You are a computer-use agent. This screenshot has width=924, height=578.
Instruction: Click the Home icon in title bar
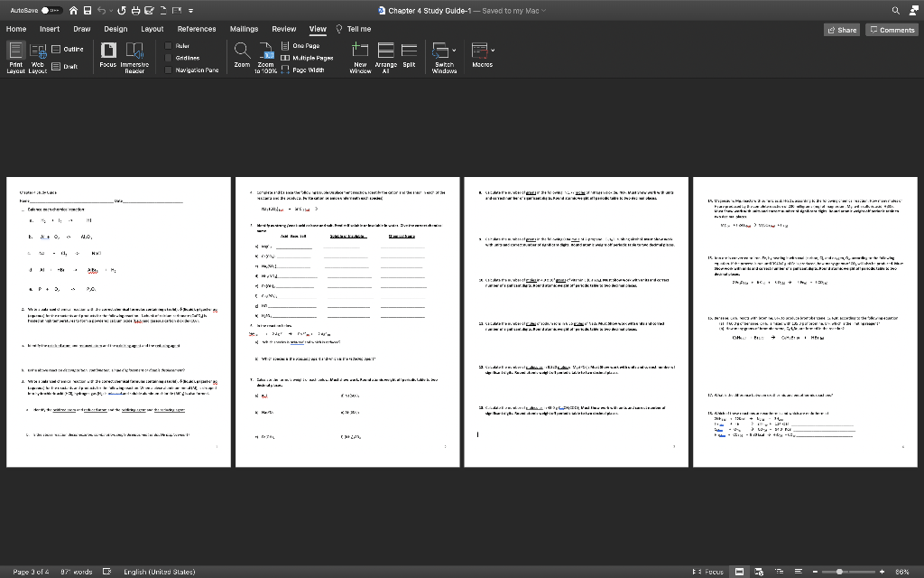click(x=73, y=11)
